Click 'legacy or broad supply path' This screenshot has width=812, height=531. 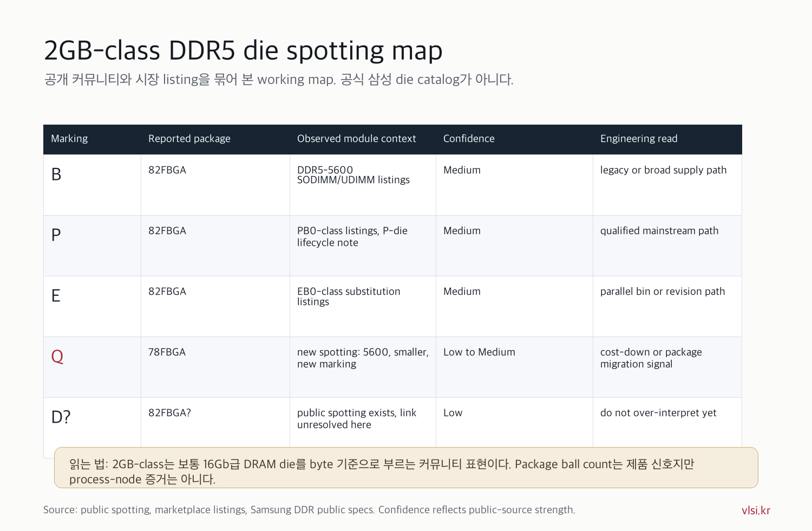point(663,170)
